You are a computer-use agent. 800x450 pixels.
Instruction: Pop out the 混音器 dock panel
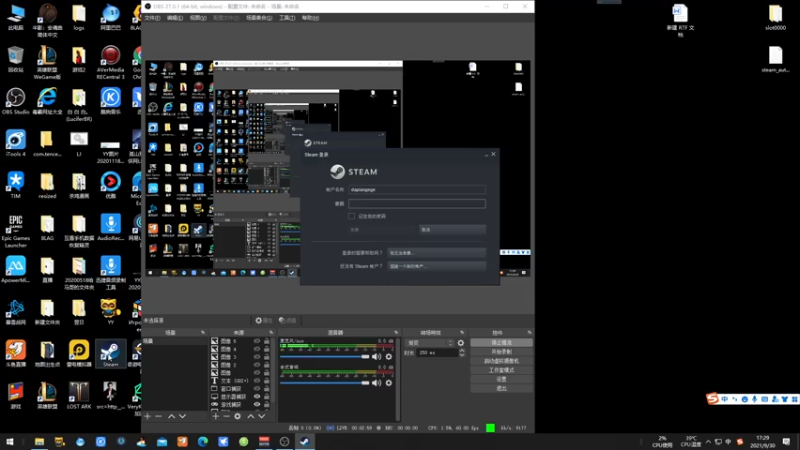396,333
